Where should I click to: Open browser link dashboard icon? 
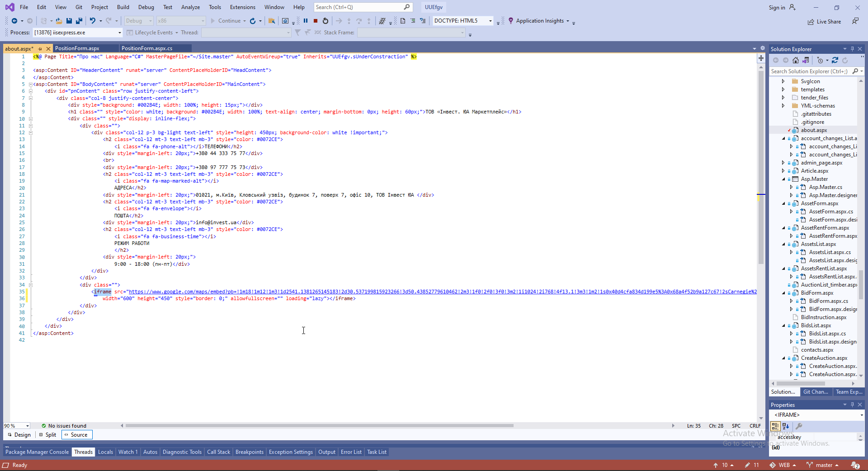coord(285,21)
